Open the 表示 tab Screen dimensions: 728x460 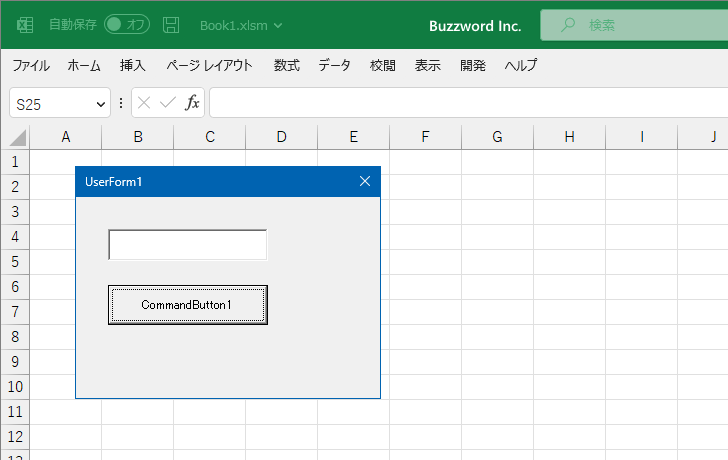(428, 65)
